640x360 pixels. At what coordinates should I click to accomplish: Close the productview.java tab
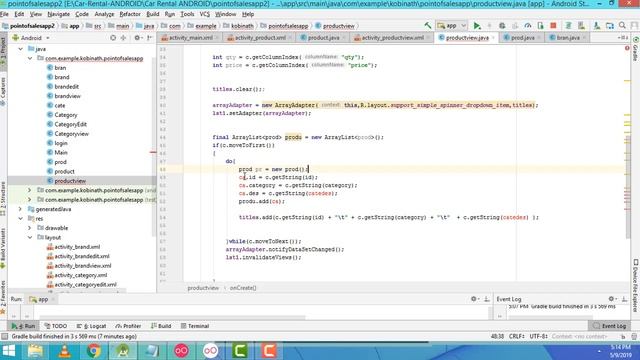(x=493, y=38)
